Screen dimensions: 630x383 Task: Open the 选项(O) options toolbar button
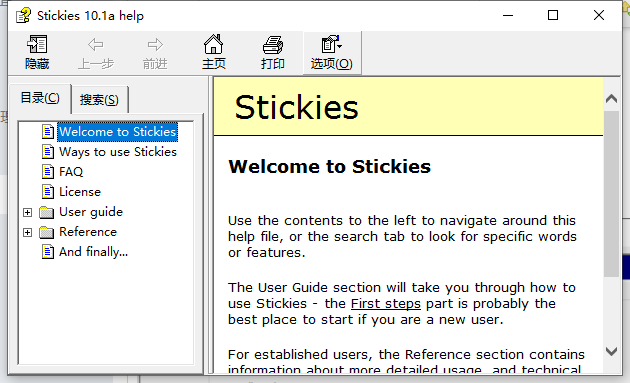tap(332, 53)
